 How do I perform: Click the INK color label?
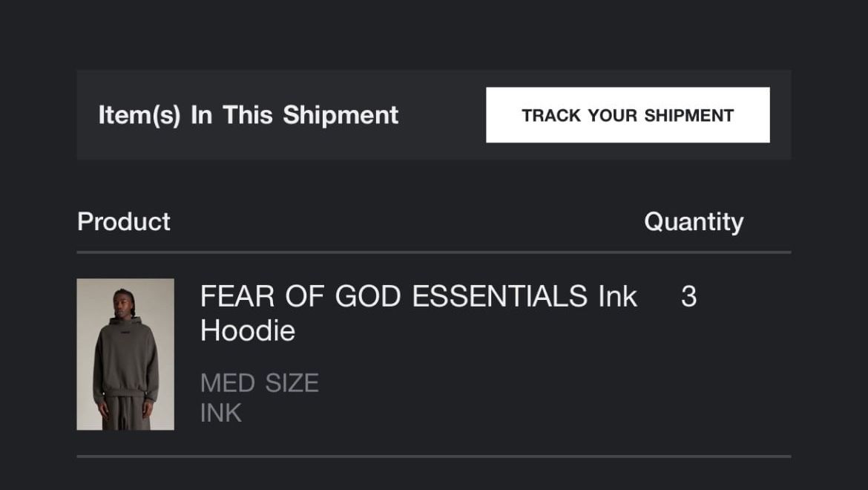point(221,413)
